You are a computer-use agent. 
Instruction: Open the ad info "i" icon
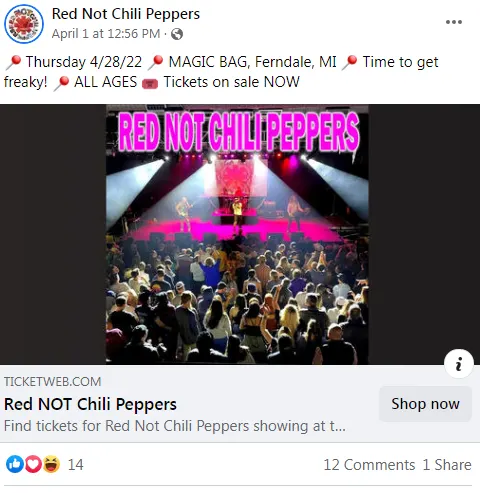click(x=459, y=364)
